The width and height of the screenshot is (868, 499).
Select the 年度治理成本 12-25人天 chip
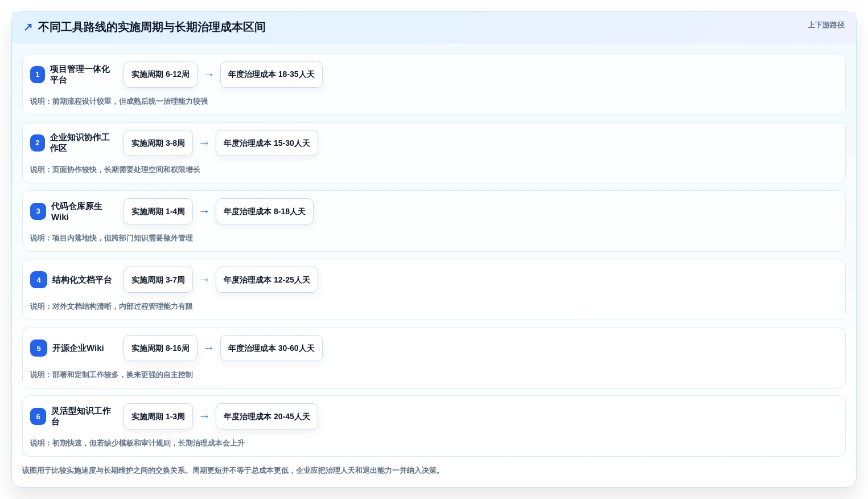pos(267,280)
